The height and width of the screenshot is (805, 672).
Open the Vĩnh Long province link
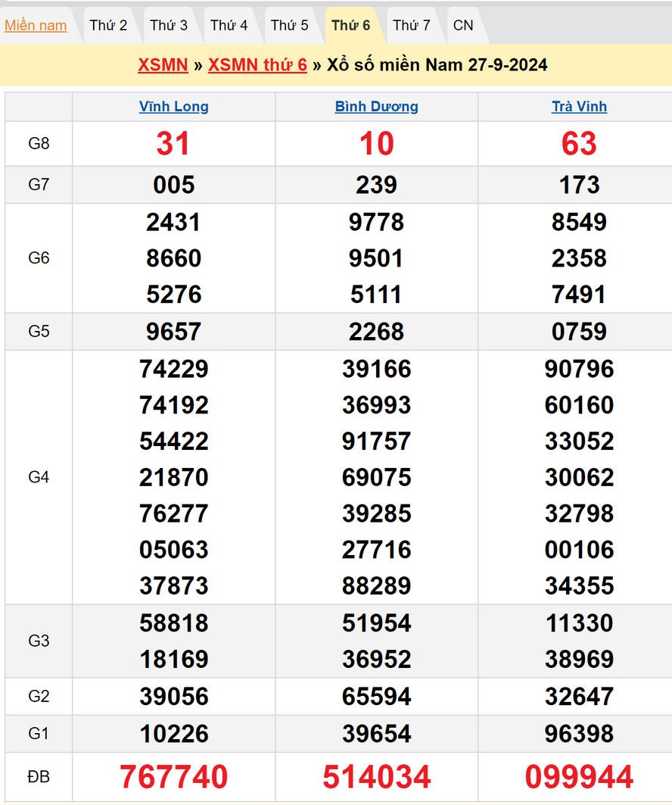tap(174, 107)
